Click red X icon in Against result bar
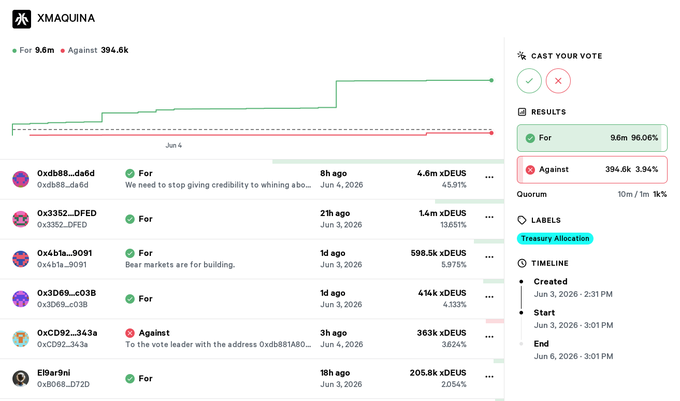Viewport: 680px width, 401px height. 530,170
